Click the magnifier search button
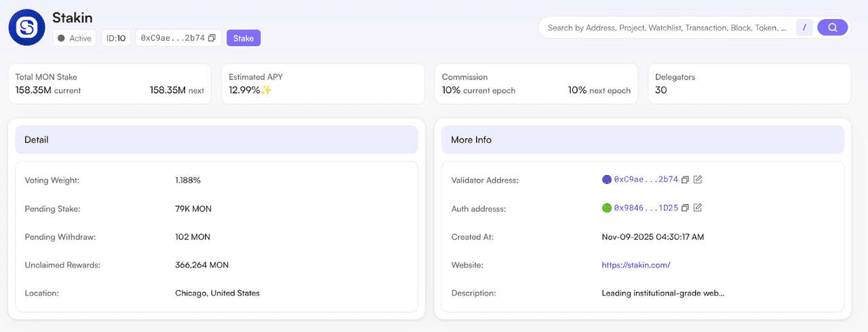Screen dimensions: 868x332 pyautogui.click(x=832, y=28)
